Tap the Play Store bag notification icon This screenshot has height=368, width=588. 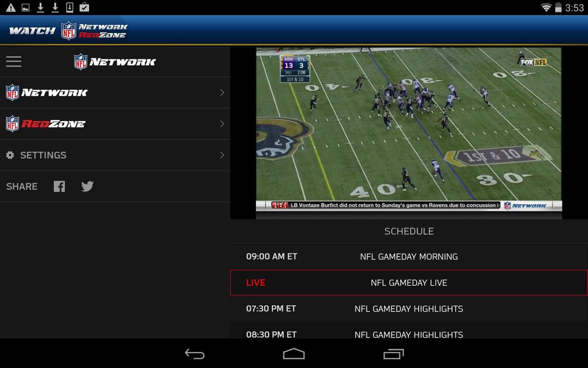coord(84,7)
